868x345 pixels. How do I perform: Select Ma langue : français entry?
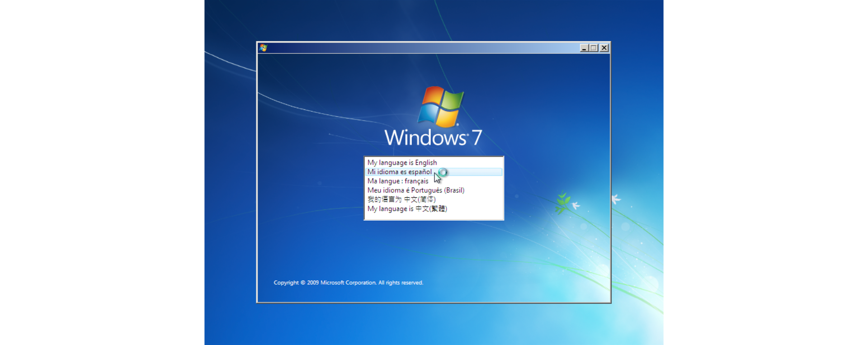(398, 181)
